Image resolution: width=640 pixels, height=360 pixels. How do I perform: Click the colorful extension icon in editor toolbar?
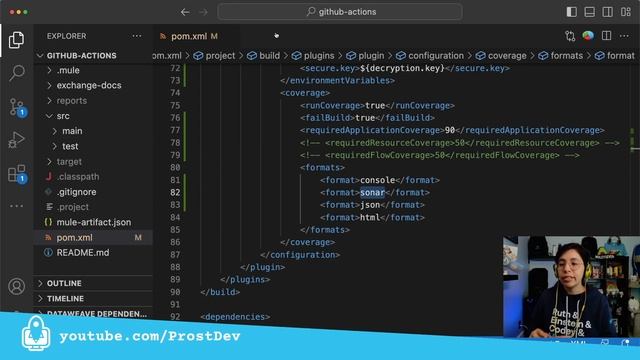coord(588,36)
